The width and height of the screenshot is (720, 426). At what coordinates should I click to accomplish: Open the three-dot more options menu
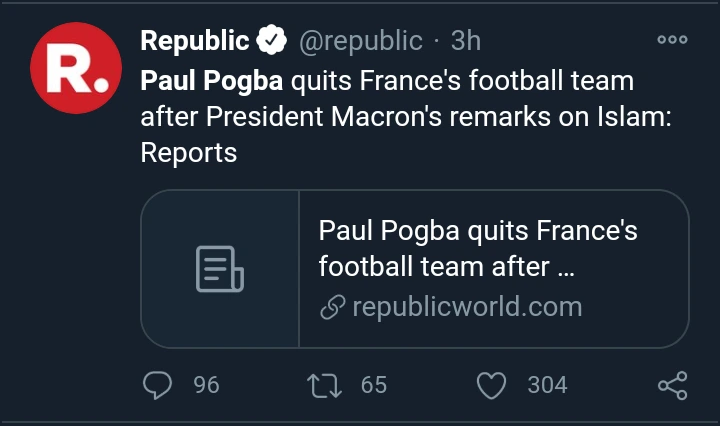tap(672, 40)
